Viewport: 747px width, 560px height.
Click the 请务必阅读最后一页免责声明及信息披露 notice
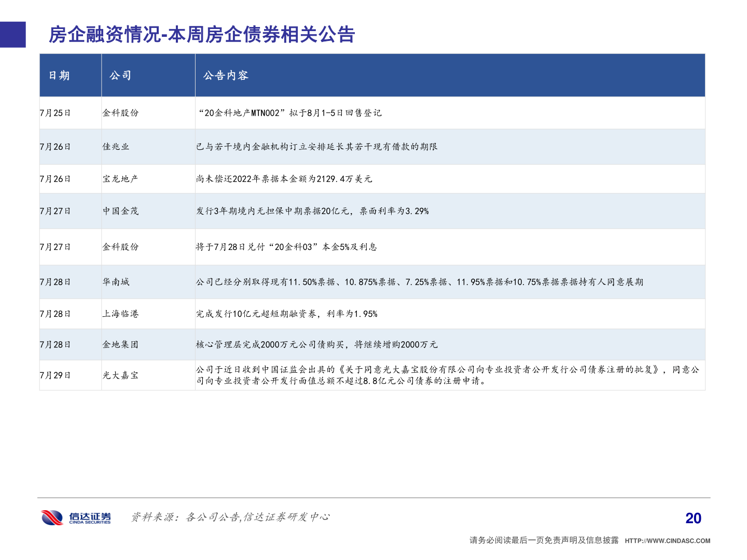[x=544, y=539]
